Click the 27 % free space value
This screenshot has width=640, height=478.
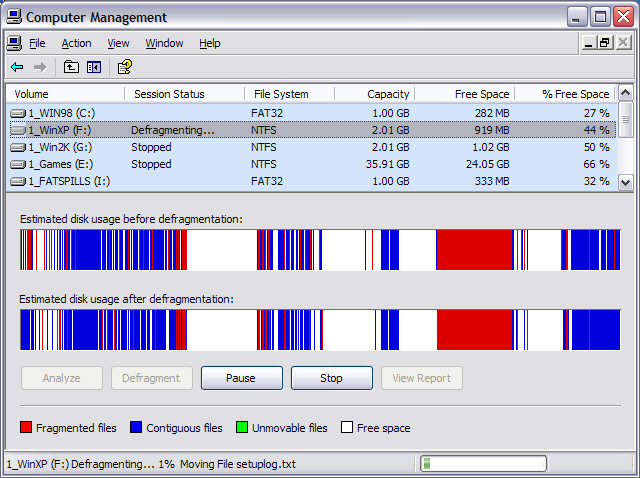(x=596, y=113)
